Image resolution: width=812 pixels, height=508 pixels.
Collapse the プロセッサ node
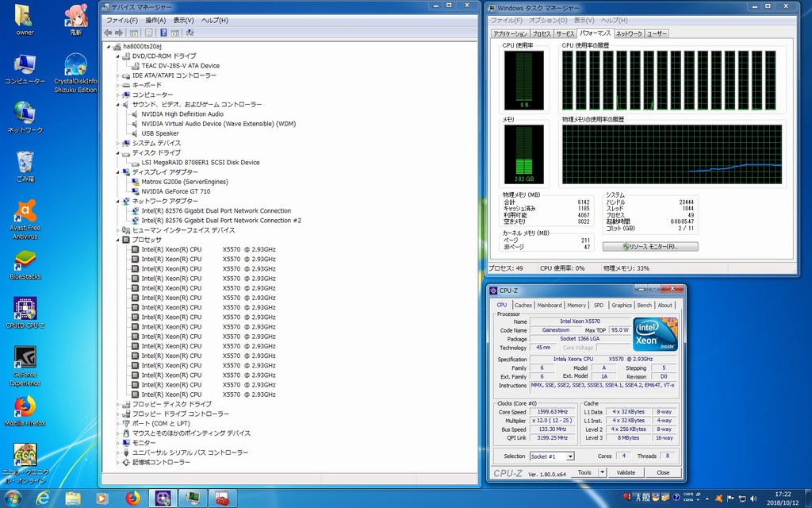(117, 240)
